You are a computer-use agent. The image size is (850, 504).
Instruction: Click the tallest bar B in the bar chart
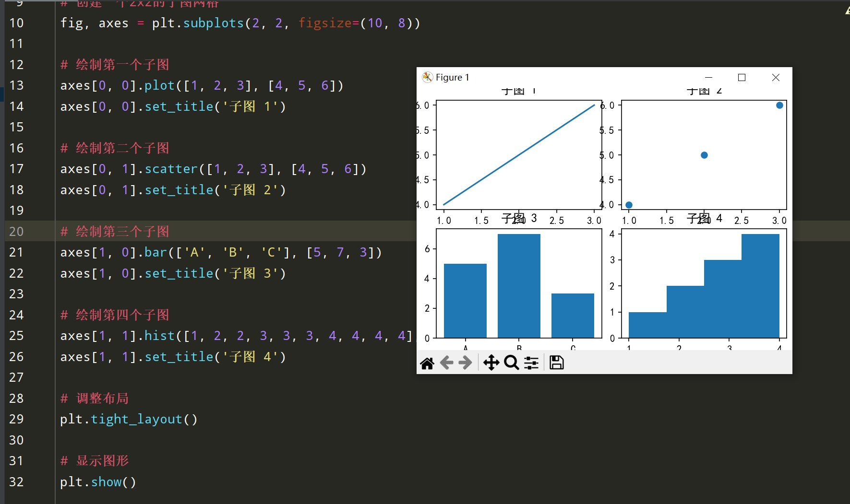[x=519, y=286]
